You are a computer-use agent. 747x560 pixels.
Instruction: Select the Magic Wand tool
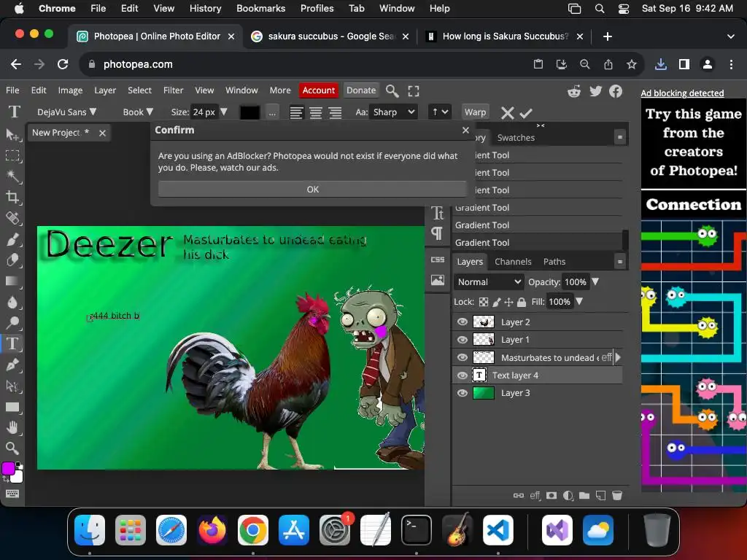[12, 176]
